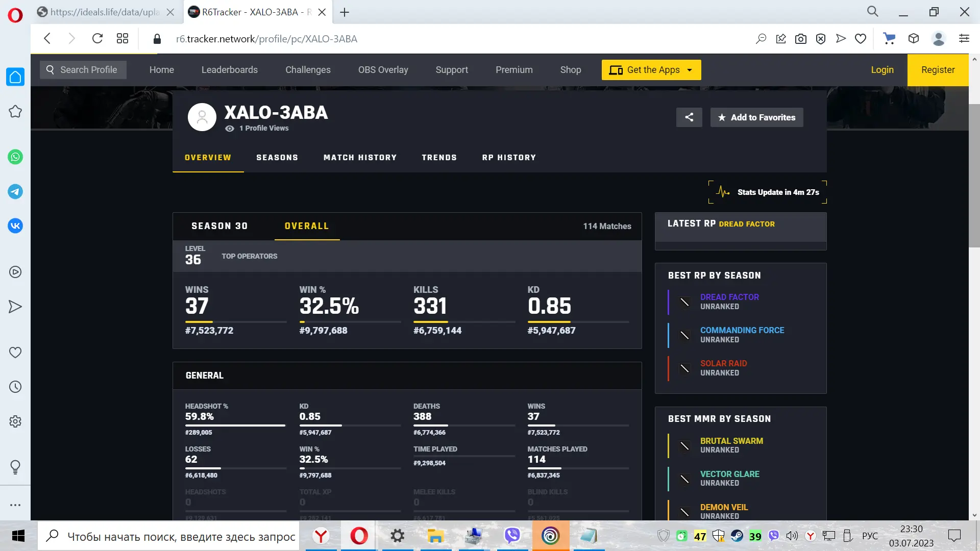
Task: Open File Explorer from taskbar
Action: coord(435,536)
